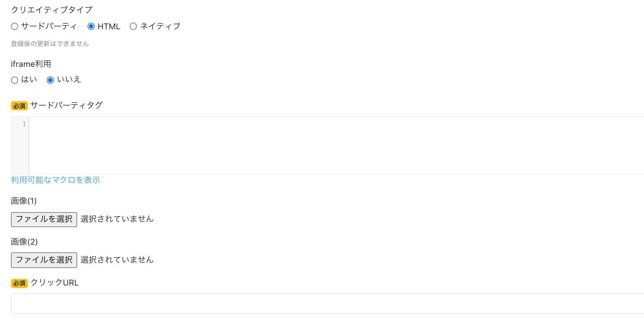Select the ネイティブ creative type
644x327 pixels.
coord(133,26)
